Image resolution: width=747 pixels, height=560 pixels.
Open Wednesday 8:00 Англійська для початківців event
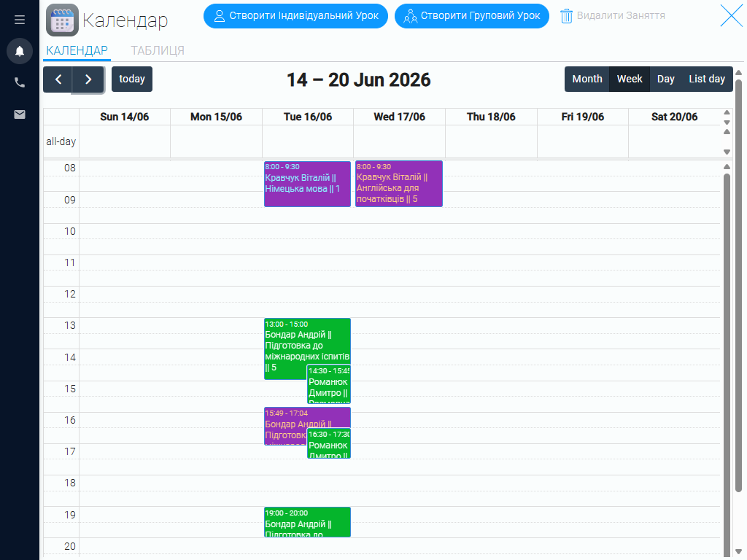point(399,184)
